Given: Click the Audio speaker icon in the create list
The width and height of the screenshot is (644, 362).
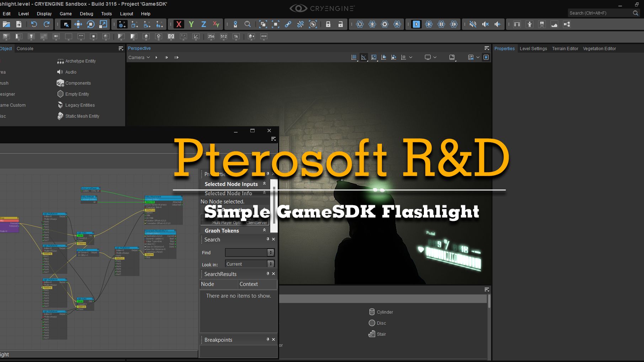Looking at the screenshot, I should coord(60,72).
